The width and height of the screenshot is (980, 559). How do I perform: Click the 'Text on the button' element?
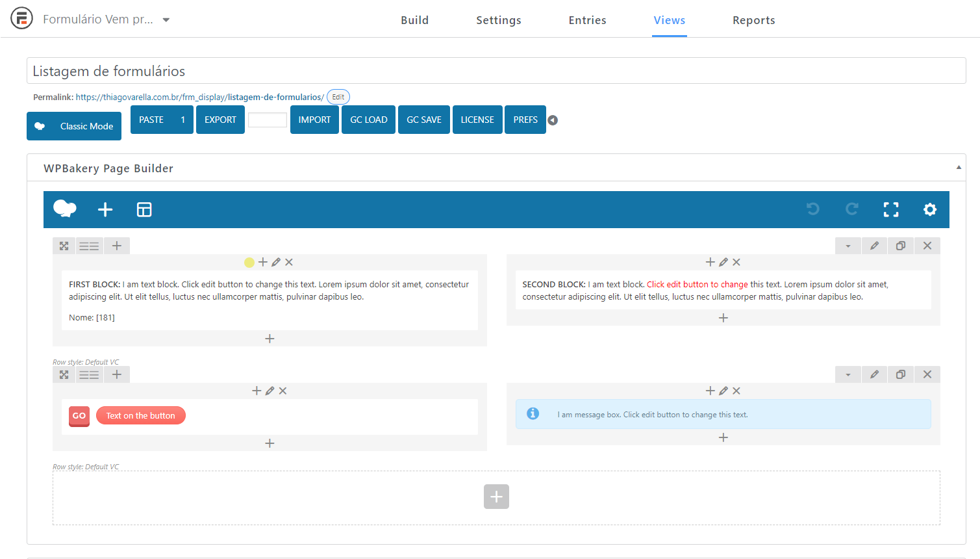click(x=141, y=415)
